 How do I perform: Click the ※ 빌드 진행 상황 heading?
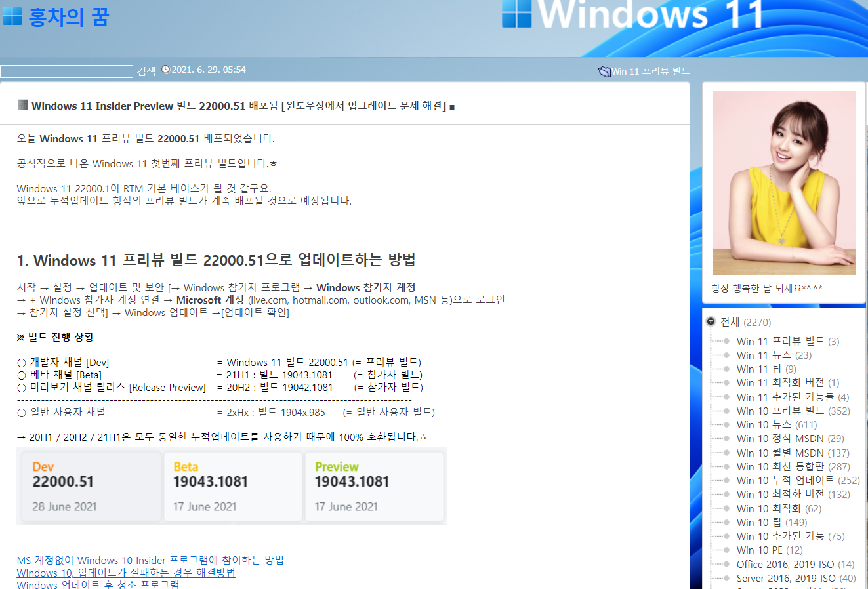55,337
